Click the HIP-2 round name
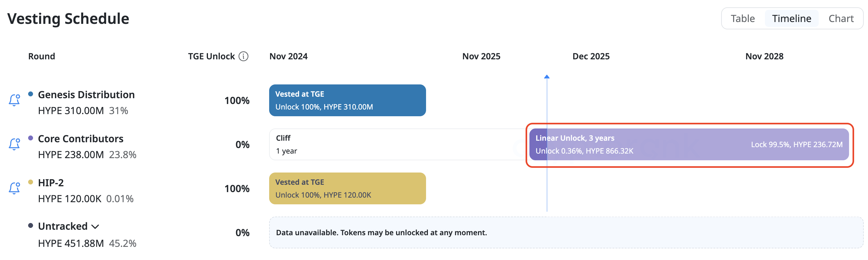Image resolution: width=868 pixels, height=260 pixels. (x=51, y=183)
